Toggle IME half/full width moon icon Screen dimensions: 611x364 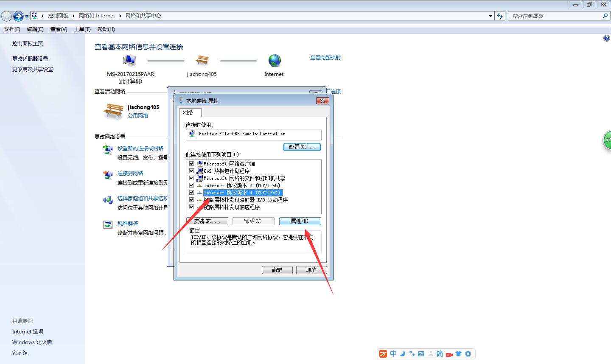[x=403, y=354]
